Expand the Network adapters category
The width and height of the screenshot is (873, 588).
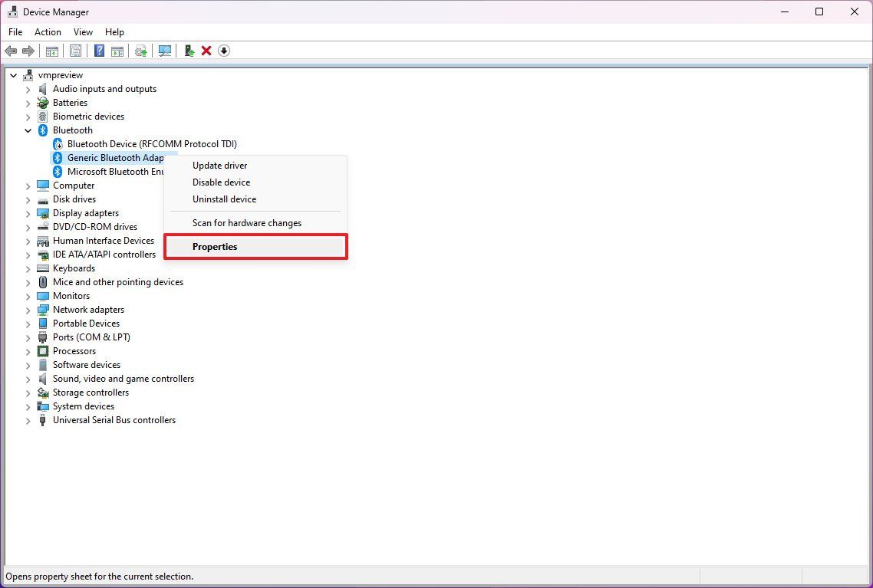coord(28,310)
